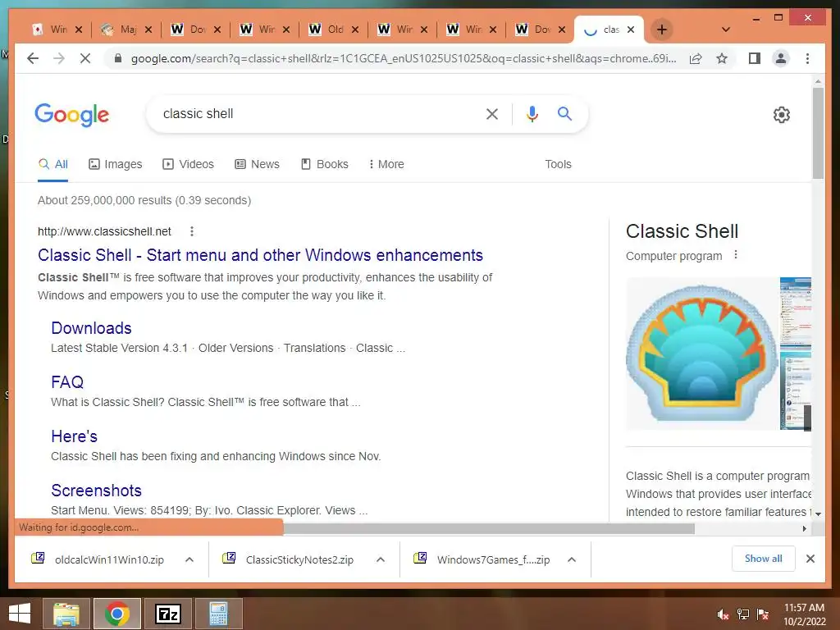840x630 pixels.
Task: Open the Here's sitelink
Action: coord(75,436)
